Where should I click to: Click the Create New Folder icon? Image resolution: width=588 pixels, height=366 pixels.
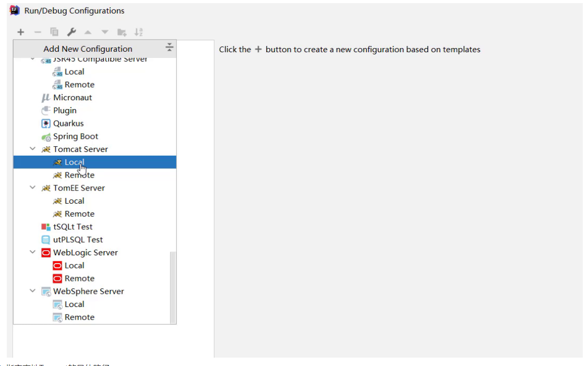[x=122, y=32]
